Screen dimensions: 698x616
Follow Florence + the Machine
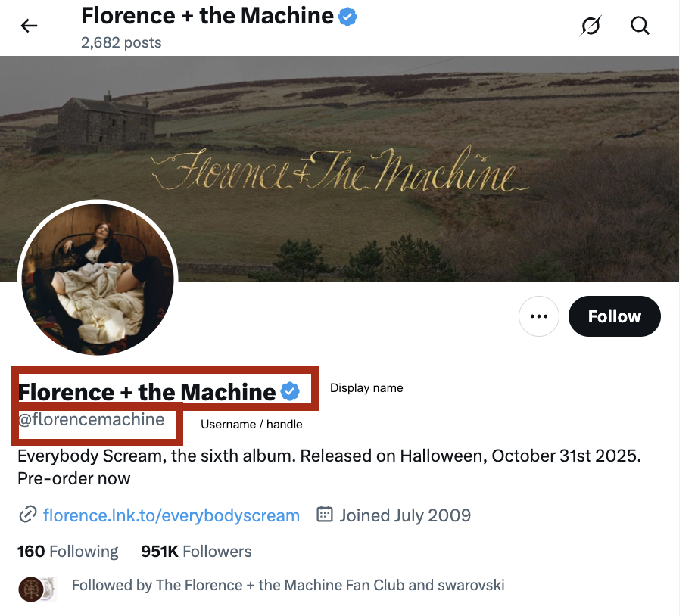click(x=614, y=316)
